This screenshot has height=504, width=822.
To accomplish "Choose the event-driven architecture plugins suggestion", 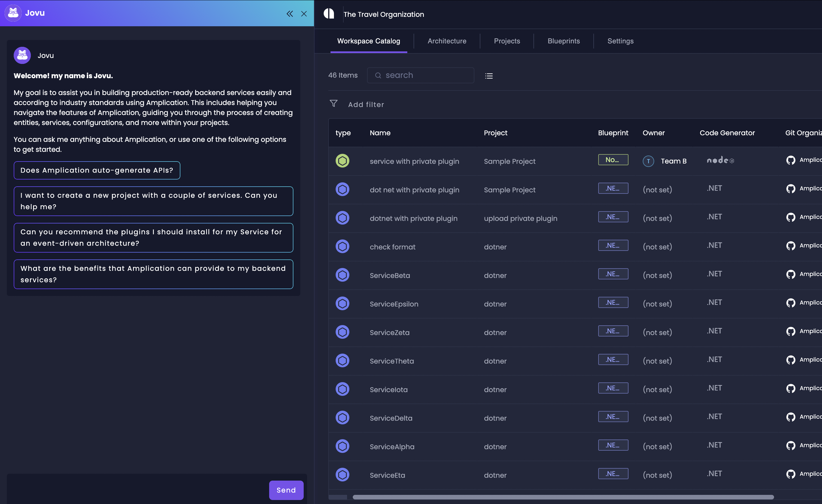I will tap(153, 237).
